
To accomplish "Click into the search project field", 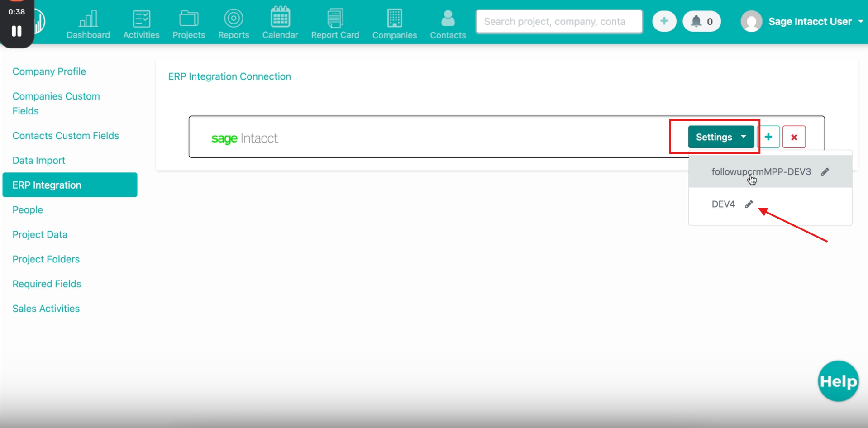I will pos(559,22).
